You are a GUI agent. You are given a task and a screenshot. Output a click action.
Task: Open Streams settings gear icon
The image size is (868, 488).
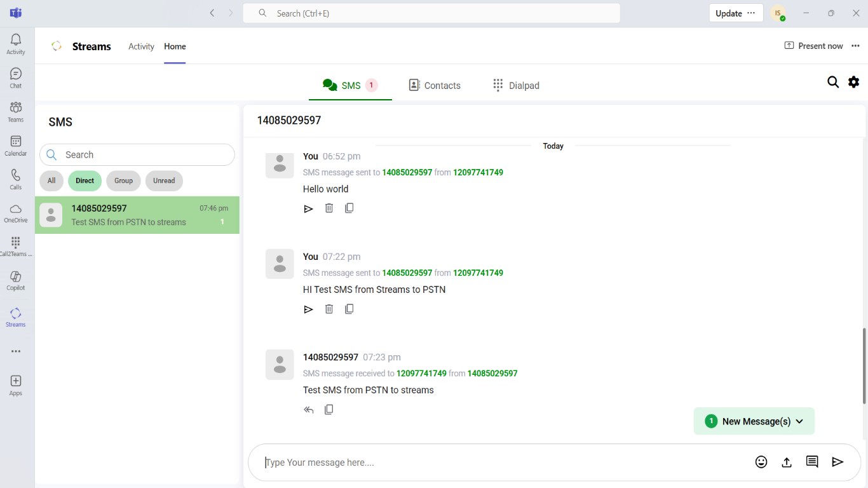(x=854, y=82)
